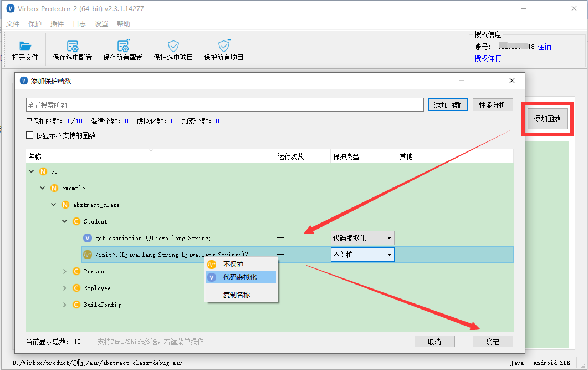Sort by the 运行次数 column header
Image resolution: width=588 pixels, height=370 pixels.
(303, 156)
